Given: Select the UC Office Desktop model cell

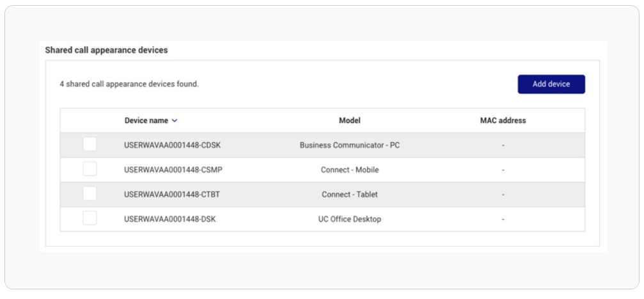Looking at the screenshot, I should pos(349,219).
